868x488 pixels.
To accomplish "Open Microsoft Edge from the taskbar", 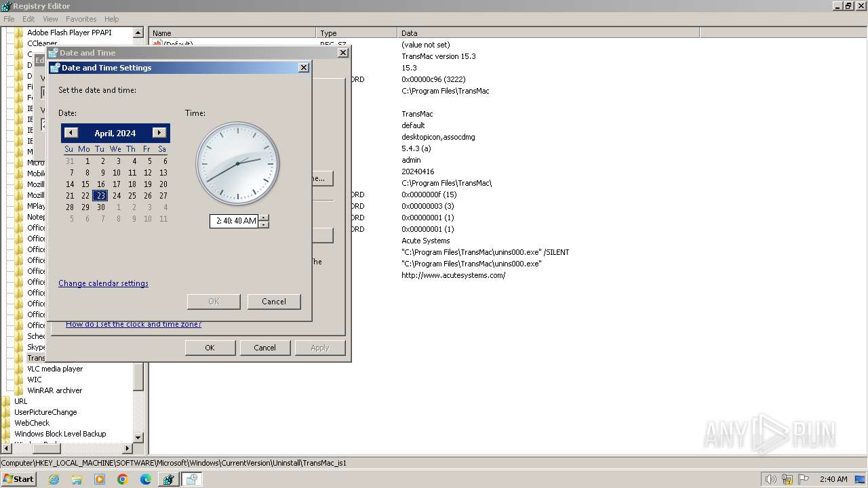I will click(x=146, y=479).
